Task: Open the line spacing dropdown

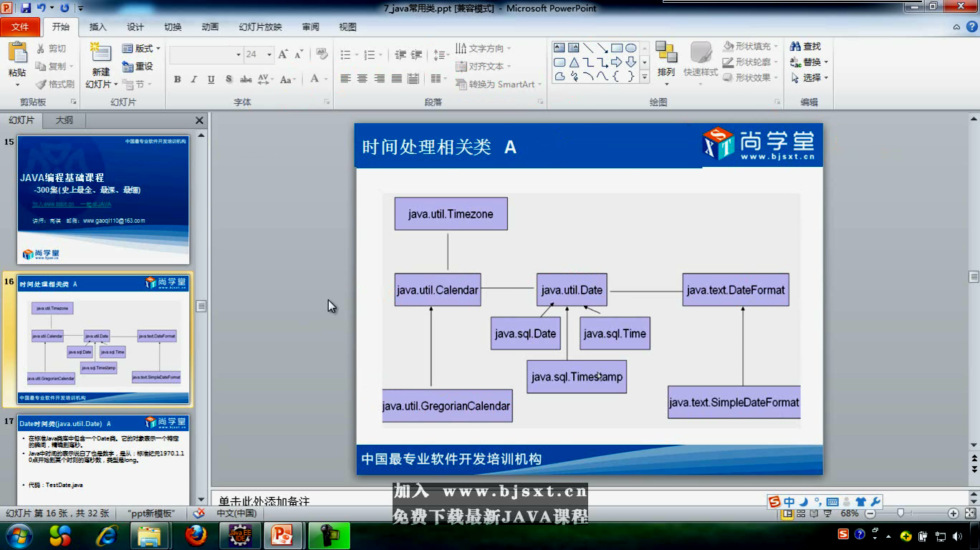Action: click(x=442, y=54)
